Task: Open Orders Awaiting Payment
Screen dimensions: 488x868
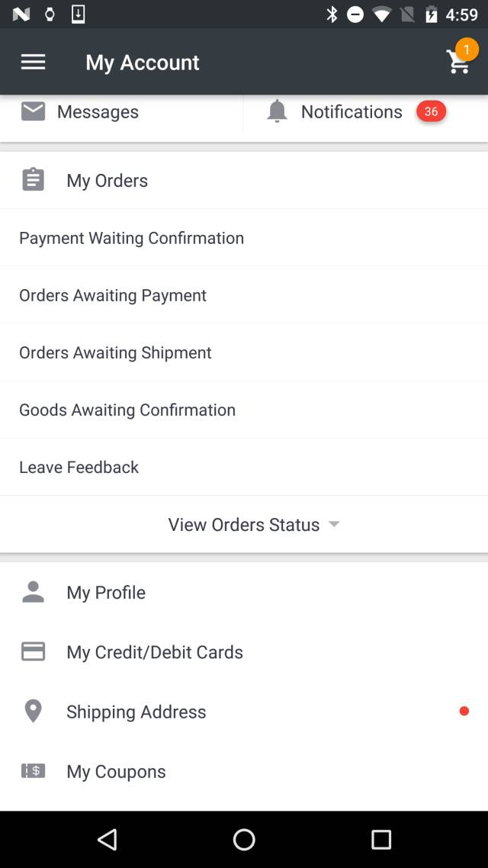Action: point(113,295)
